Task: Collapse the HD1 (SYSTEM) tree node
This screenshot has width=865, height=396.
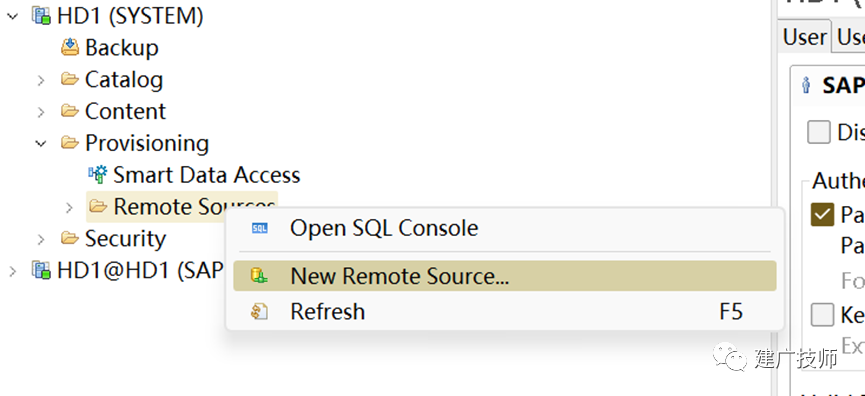Action: (x=13, y=17)
